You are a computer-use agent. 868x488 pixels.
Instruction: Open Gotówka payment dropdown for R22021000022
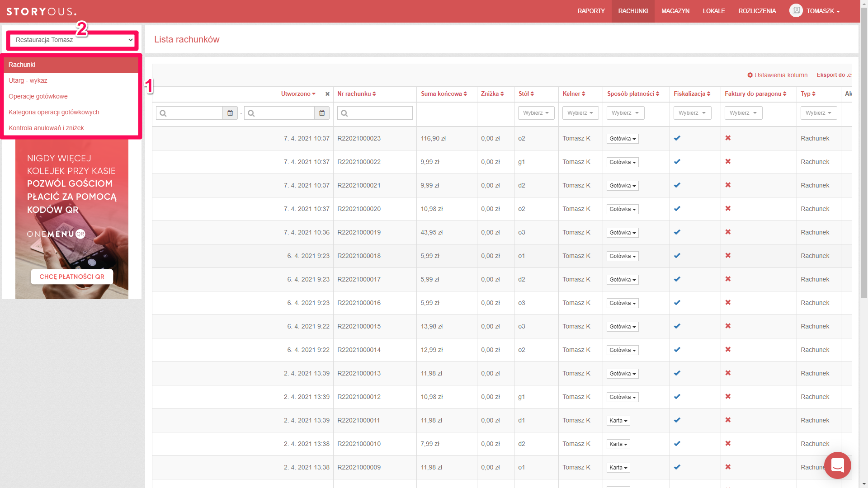(x=623, y=162)
